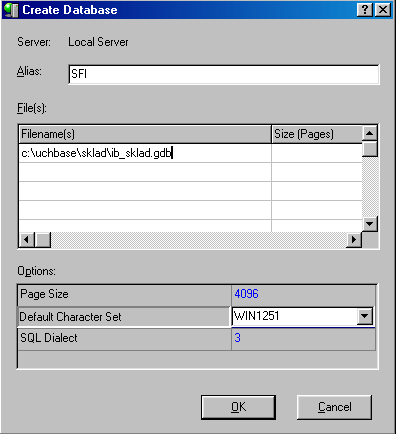Click the Create Database title bar icon
This screenshot has width=396, height=434.
pyautogui.click(x=11, y=10)
